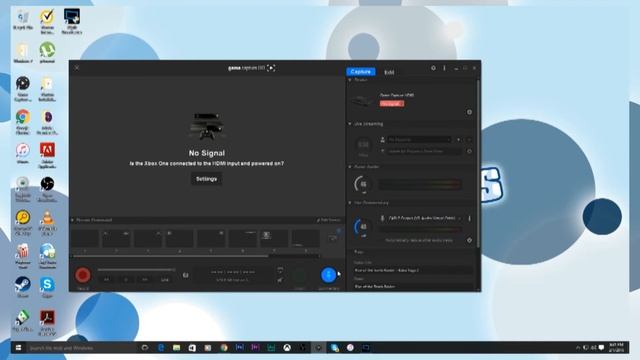
Task: Open capture device settings gear in Device section
Action: [x=469, y=112]
